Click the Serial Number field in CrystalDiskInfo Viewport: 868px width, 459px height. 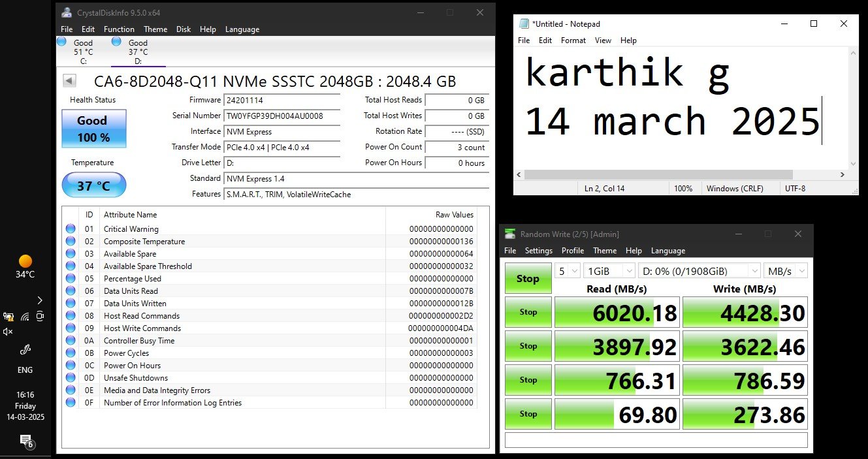[282, 116]
